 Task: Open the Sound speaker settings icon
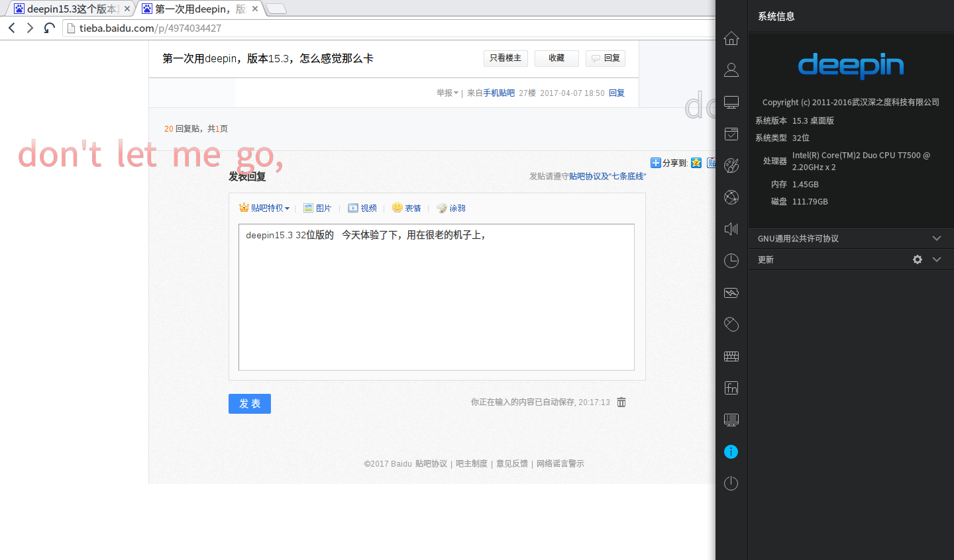(731, 229)
